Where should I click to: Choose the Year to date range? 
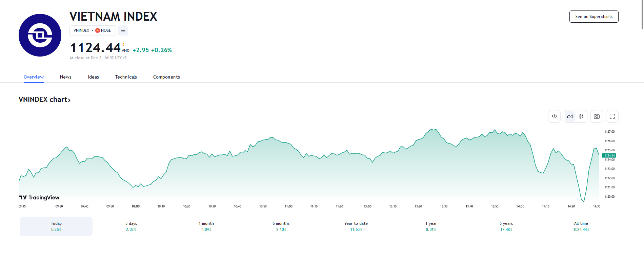[356, 226]
